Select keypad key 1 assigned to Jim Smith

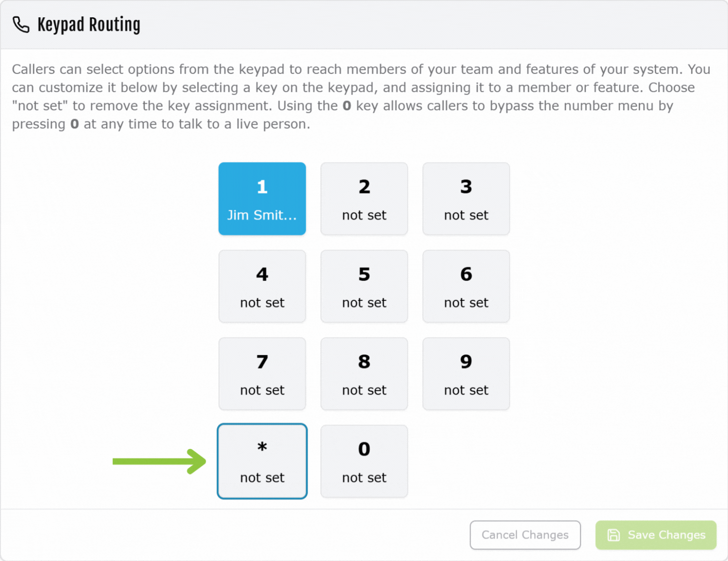click(262, 199)
